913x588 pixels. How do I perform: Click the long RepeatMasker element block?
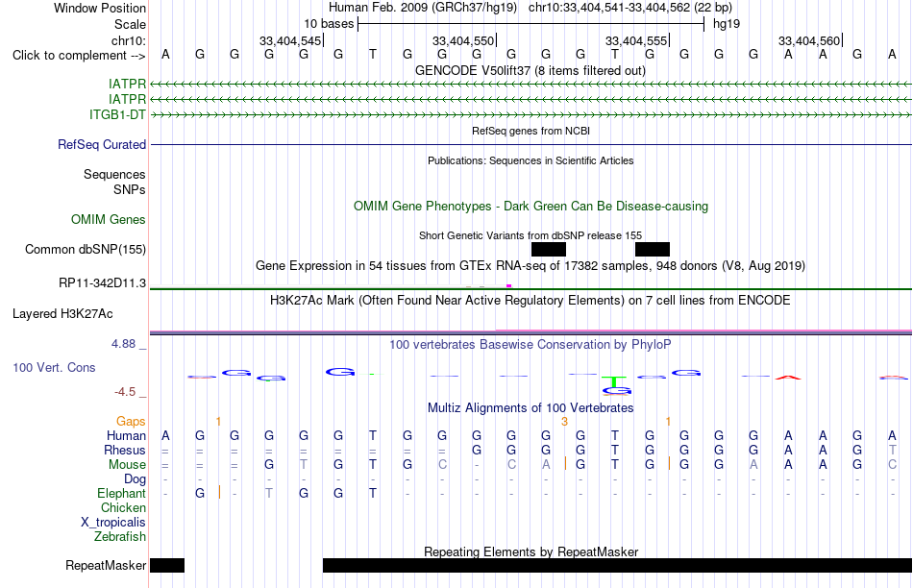click(x=617, y=565)
